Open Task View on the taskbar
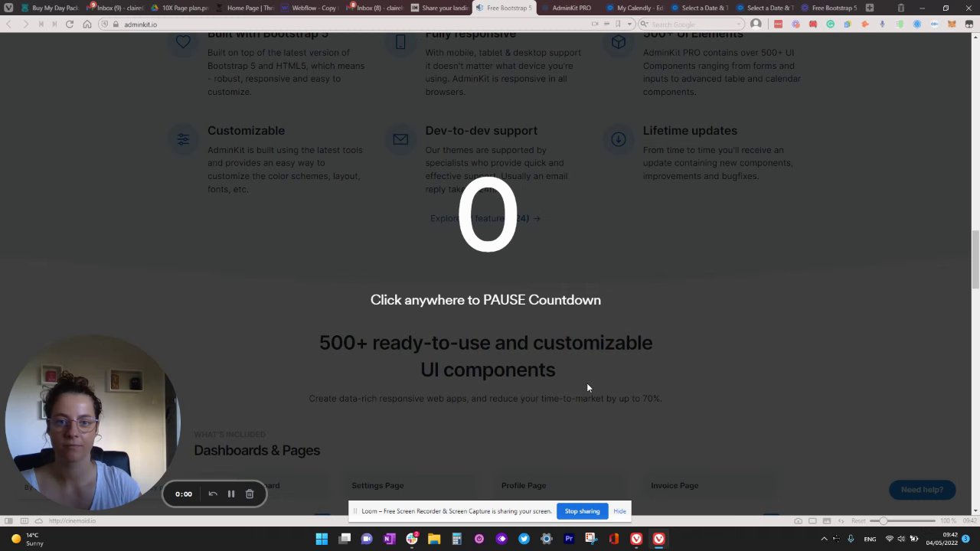This screenshot has height=551, width=980. point(345,539)
